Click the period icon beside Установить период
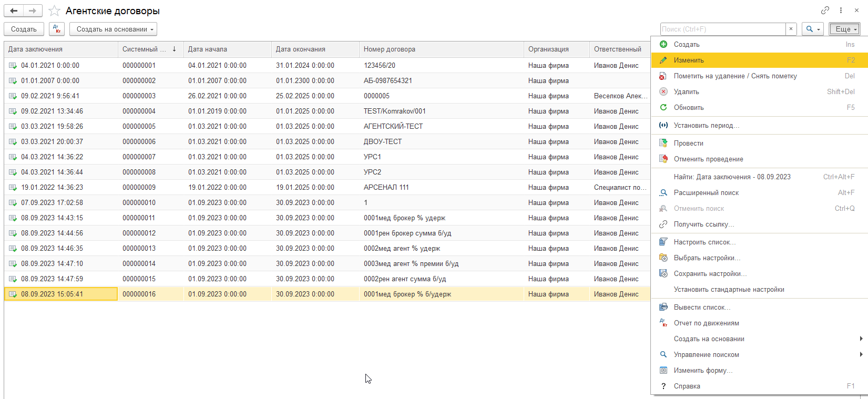868x399 pixels. point(663,125)
